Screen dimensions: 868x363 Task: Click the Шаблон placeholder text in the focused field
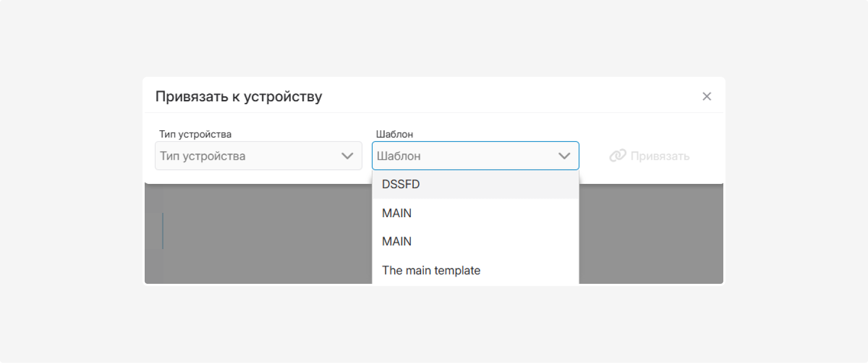399,156
